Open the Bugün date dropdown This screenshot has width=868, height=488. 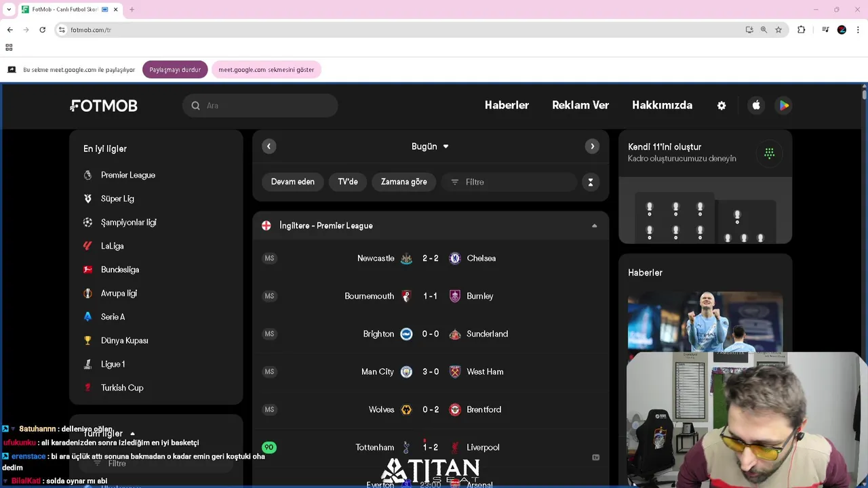tap(430, 146)
